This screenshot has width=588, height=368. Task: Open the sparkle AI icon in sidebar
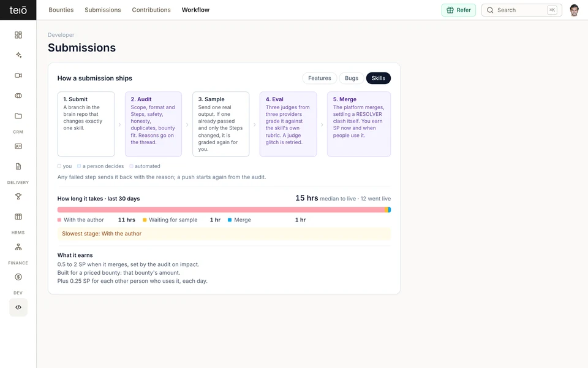[x=18, y=55]
